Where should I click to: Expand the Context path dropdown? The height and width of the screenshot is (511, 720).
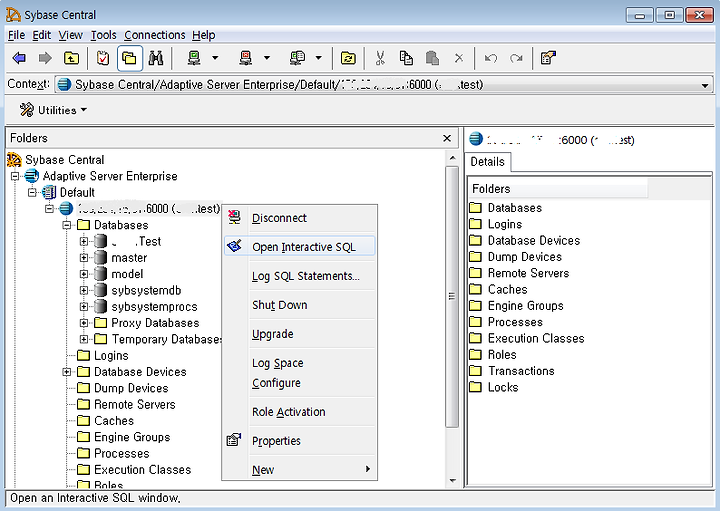[x=705, y=85]
